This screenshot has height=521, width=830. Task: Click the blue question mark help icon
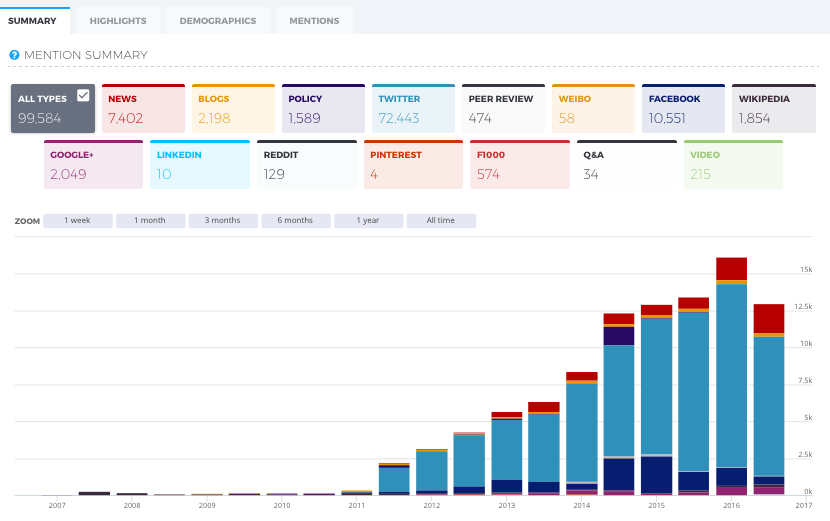14,55
